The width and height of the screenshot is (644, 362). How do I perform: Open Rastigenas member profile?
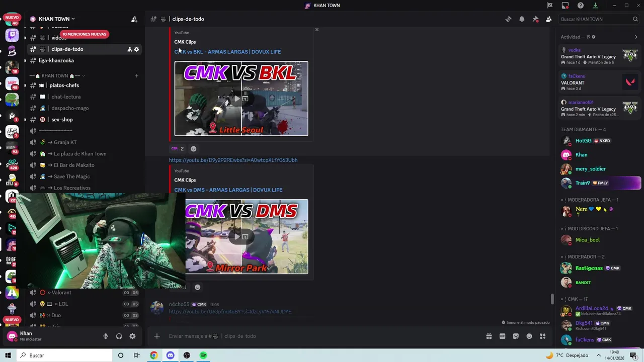(600, 268)
